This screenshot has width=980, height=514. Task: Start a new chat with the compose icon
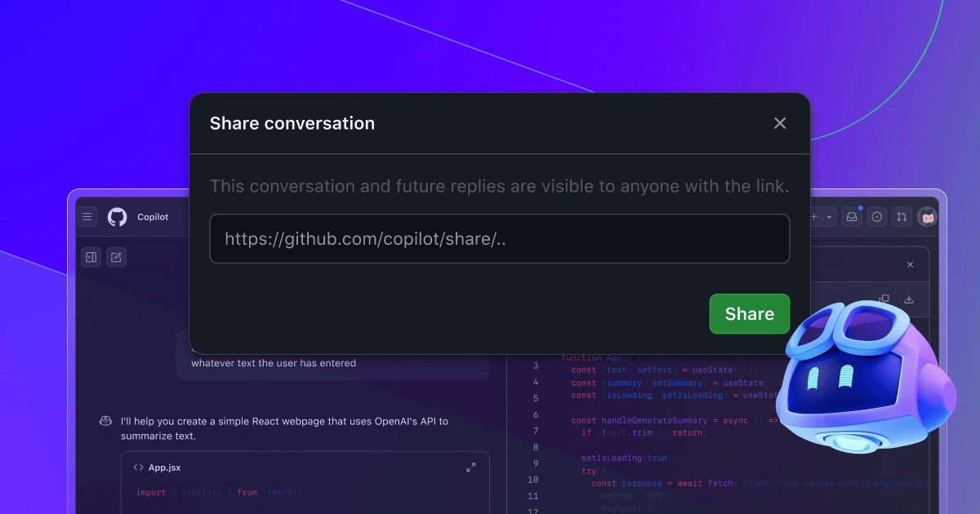[116, 256]
